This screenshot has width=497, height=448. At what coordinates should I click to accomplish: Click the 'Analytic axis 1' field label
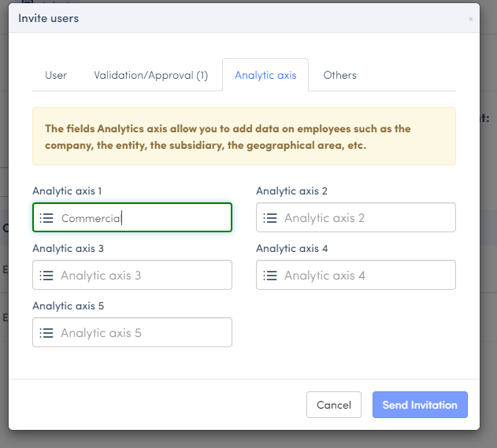[67, 191]
